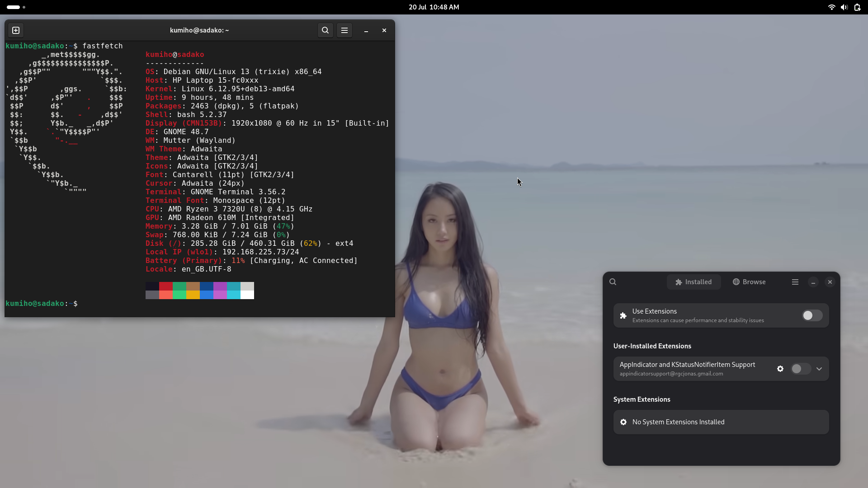Click the 'HP Laptop 15-fc0xxx' host value

pos(215,80)
